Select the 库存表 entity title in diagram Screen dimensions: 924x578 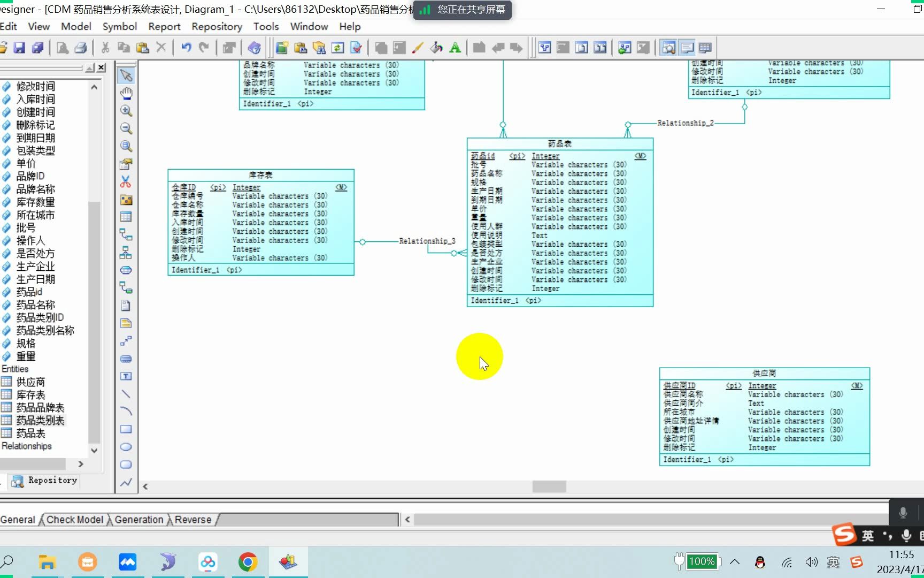(x=260, y=175)
